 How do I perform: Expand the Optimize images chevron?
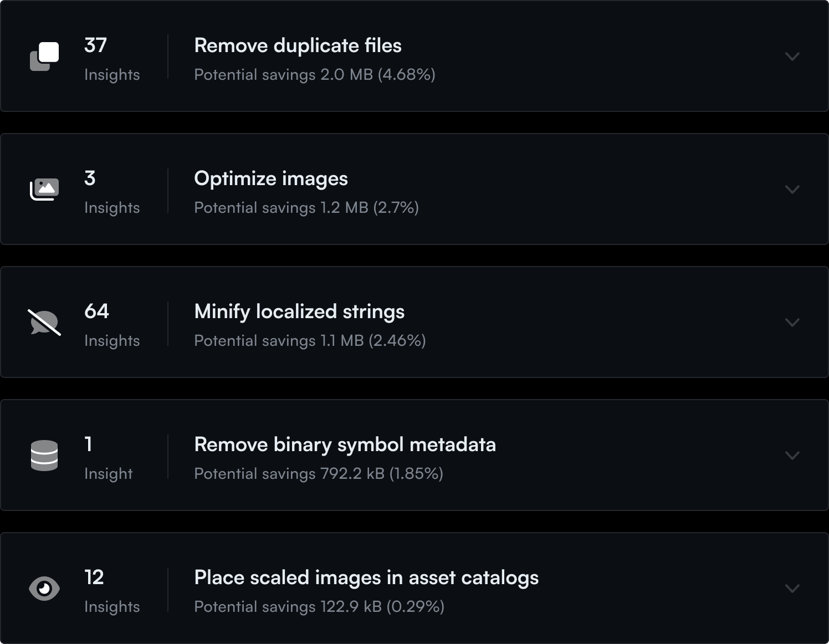pyautogui.click(x=792, y=190)
